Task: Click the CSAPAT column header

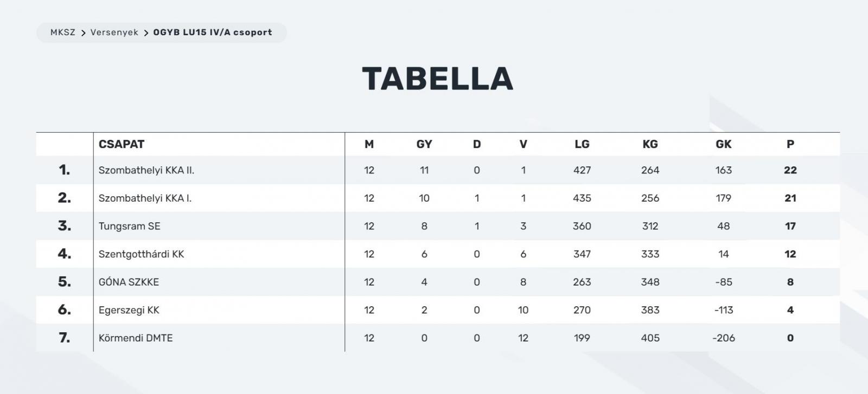Action: [x=122, y=144]
